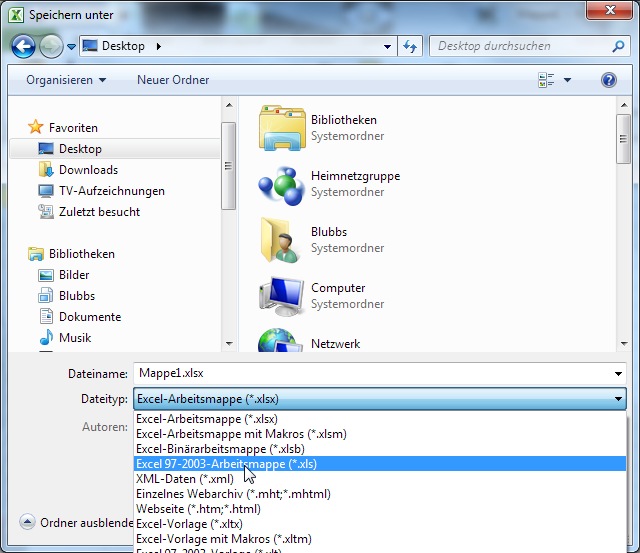Open the view options dropdown arrow

pos(567,80)
